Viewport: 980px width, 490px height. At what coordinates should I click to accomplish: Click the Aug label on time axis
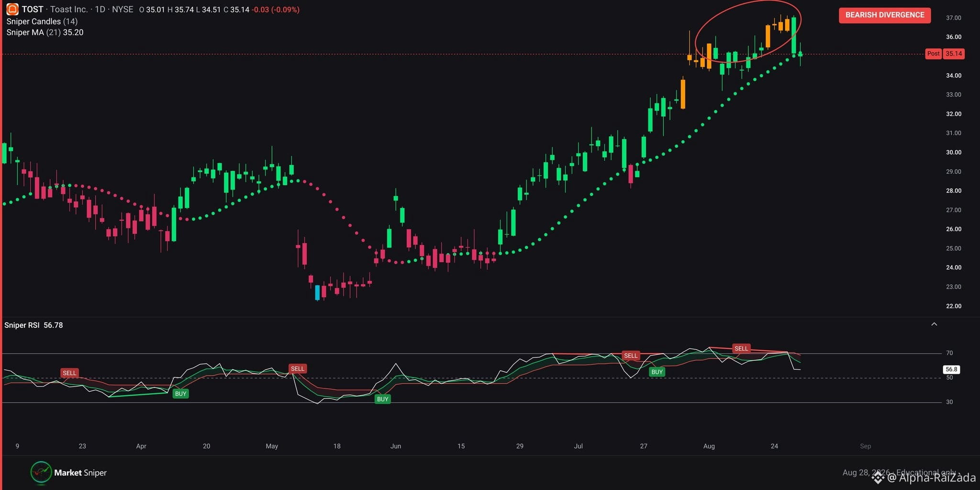(x=709, y=446)
